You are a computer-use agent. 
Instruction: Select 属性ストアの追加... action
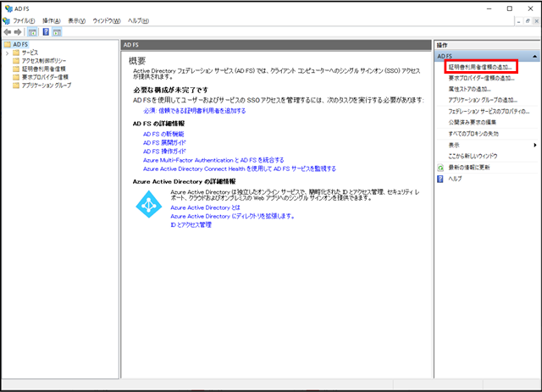(469, 89)
